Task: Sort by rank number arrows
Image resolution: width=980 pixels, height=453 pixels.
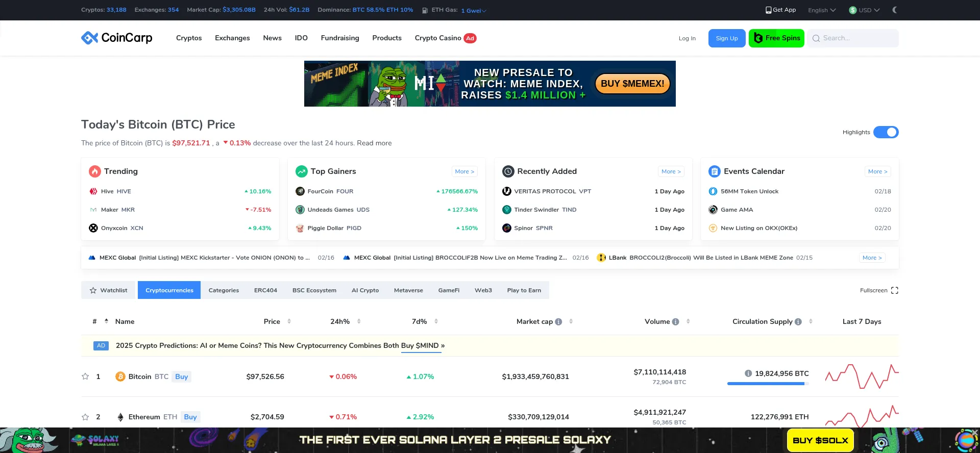Action: [x=106, y=321]
